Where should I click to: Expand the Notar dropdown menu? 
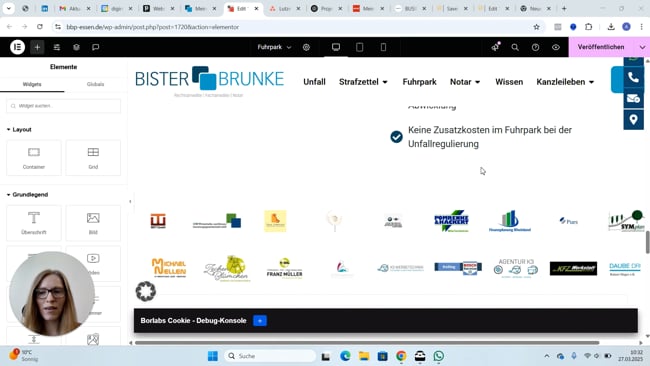(465, 82)
